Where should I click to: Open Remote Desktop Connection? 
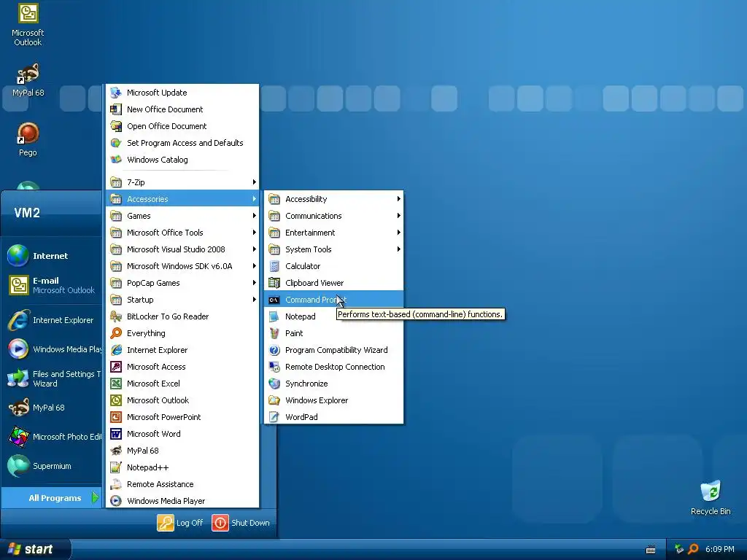(333, 367)
